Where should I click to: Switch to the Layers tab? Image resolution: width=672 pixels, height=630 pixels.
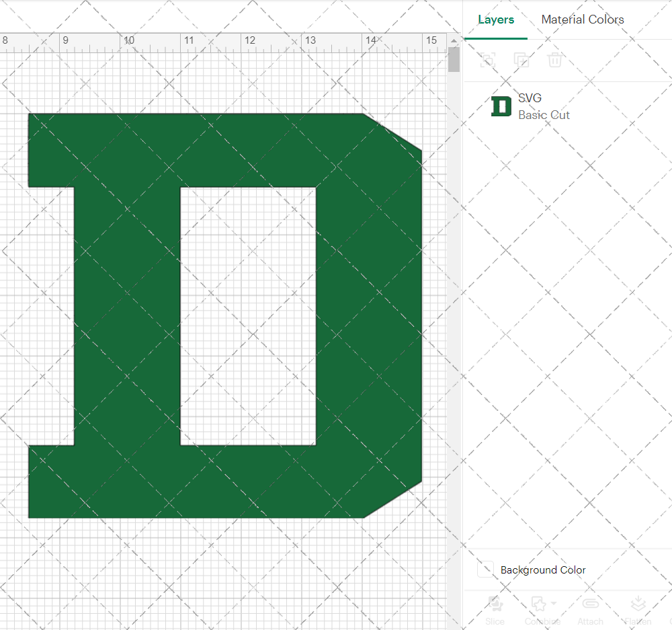click(496, 19)
